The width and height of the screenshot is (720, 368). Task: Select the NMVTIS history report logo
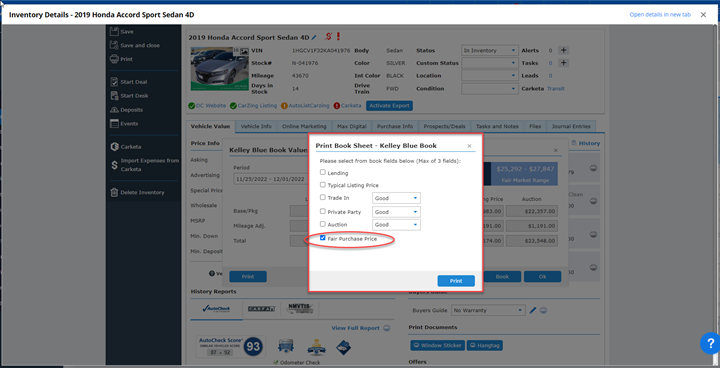299,308
